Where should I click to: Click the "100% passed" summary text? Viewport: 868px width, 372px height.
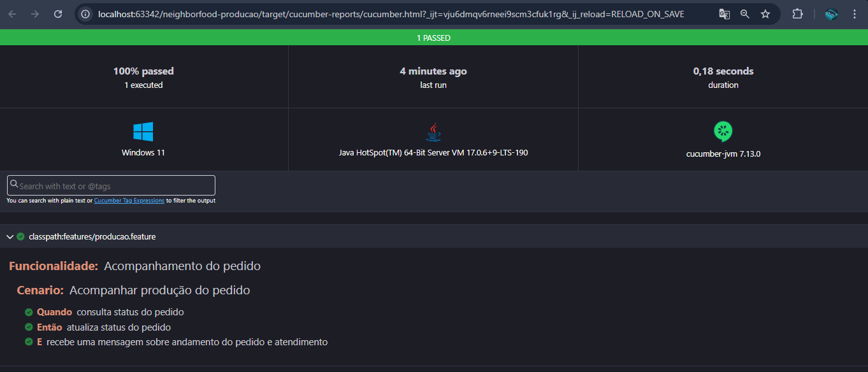click(x=143, y=71)
